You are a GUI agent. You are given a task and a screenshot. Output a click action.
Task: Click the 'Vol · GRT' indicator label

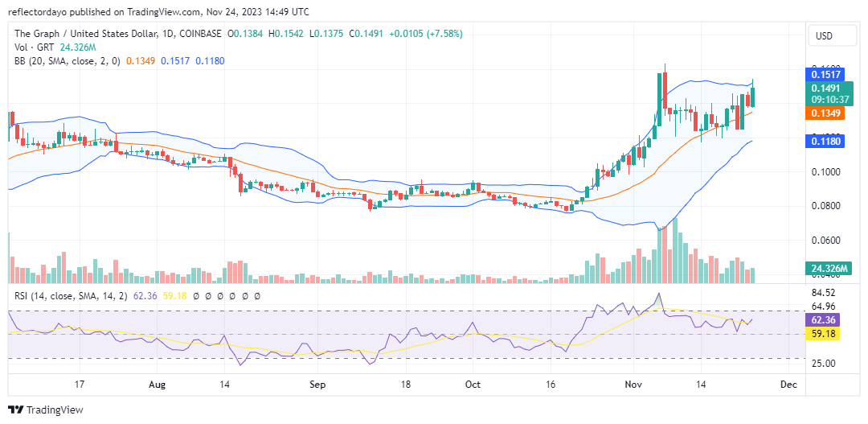33,47
